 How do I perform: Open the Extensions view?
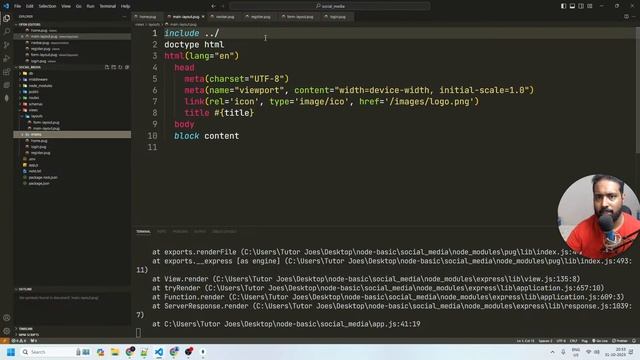click(7, 72)
